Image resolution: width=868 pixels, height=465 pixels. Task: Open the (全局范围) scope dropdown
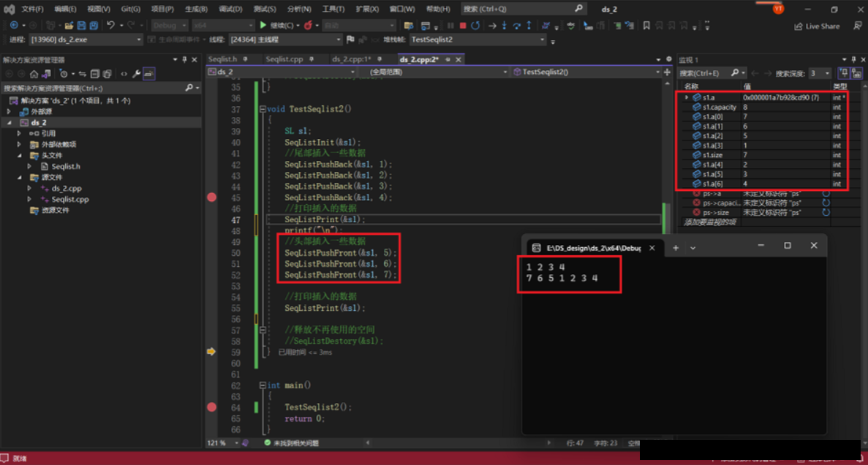click(433, 72)
